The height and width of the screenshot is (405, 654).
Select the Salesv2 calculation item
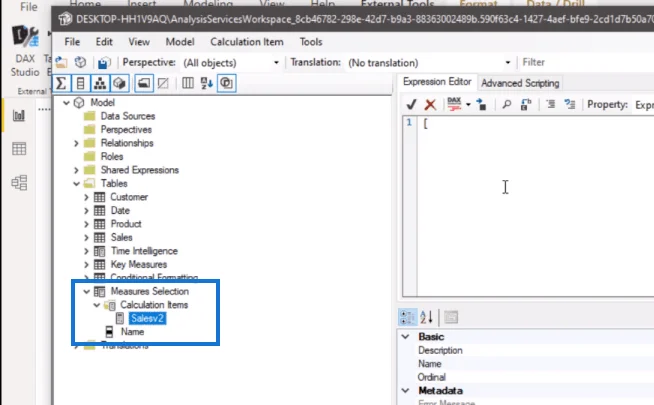tap(147, 318)
